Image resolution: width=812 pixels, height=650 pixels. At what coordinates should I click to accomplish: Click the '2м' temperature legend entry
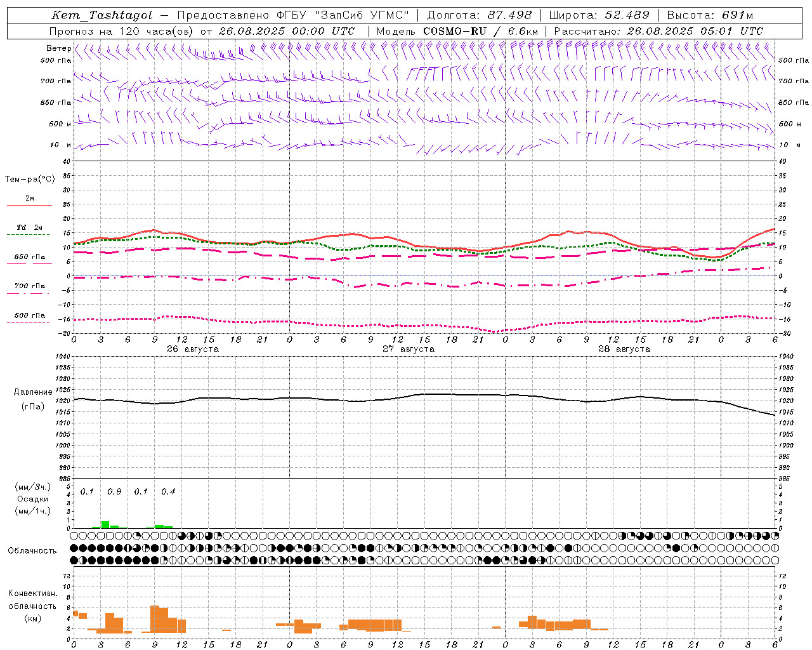pos(30,198)
